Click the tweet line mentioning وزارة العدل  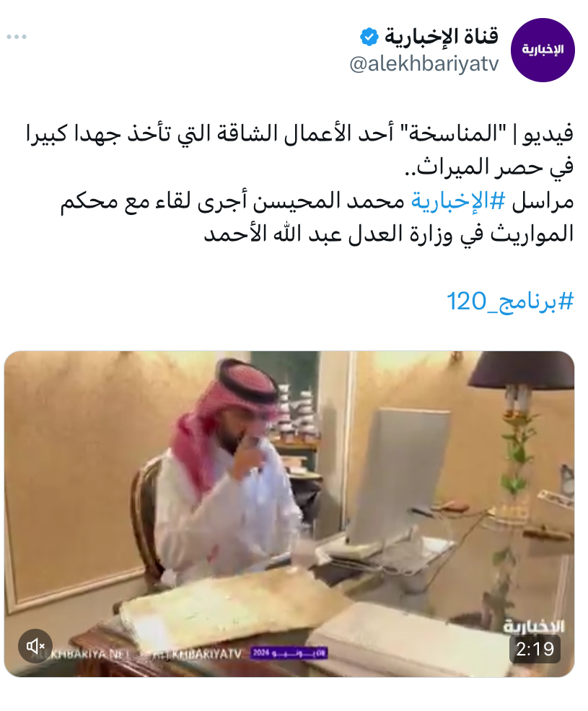pyautogui.click(x=389, y=234)
